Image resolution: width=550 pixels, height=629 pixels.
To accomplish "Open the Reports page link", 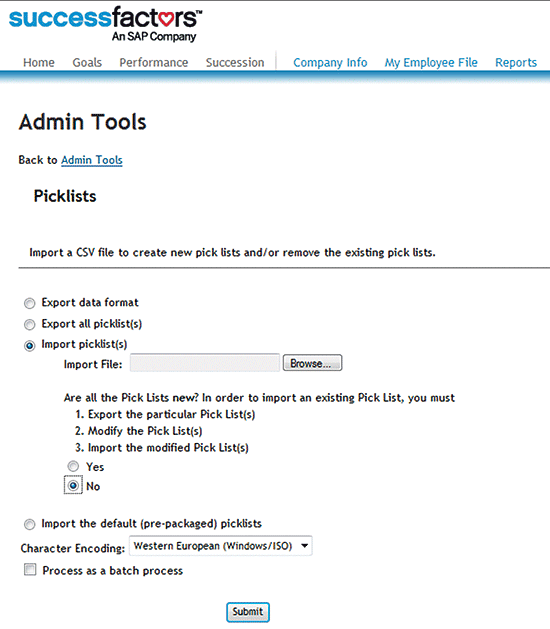I will [516, 63].
